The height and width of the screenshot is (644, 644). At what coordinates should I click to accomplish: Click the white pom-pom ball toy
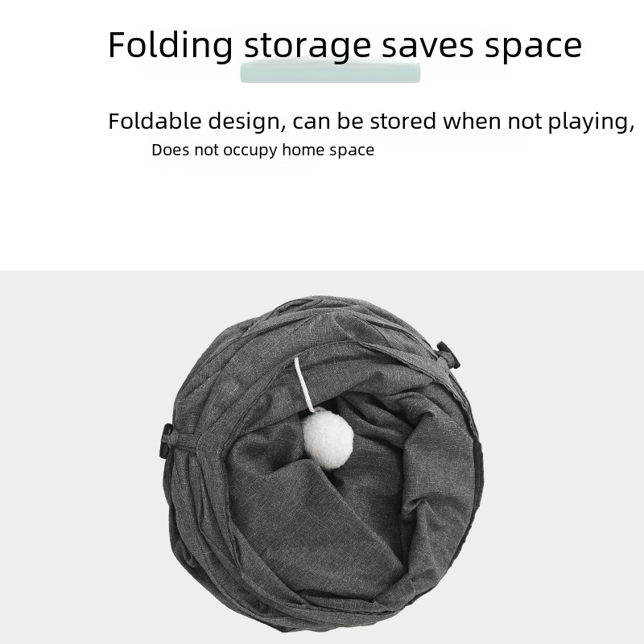point(328,439)
